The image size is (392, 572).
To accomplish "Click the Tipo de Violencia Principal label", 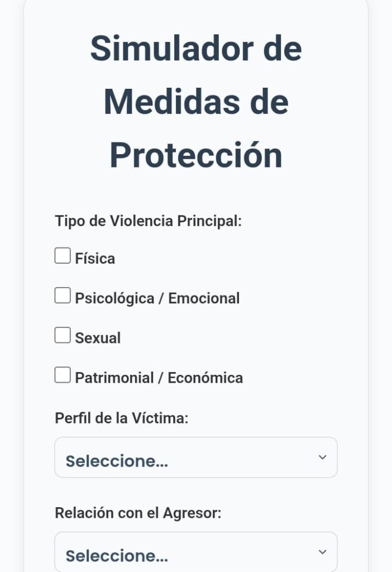I will (148, 221).
